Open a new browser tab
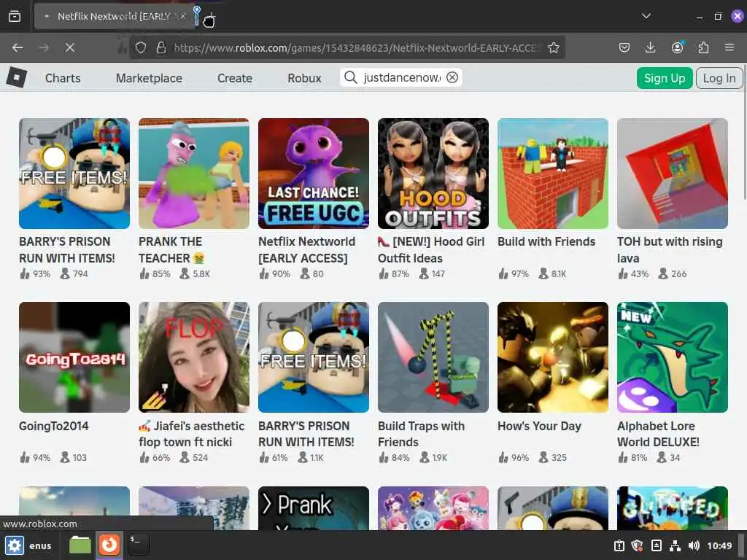 click(211, 17)
